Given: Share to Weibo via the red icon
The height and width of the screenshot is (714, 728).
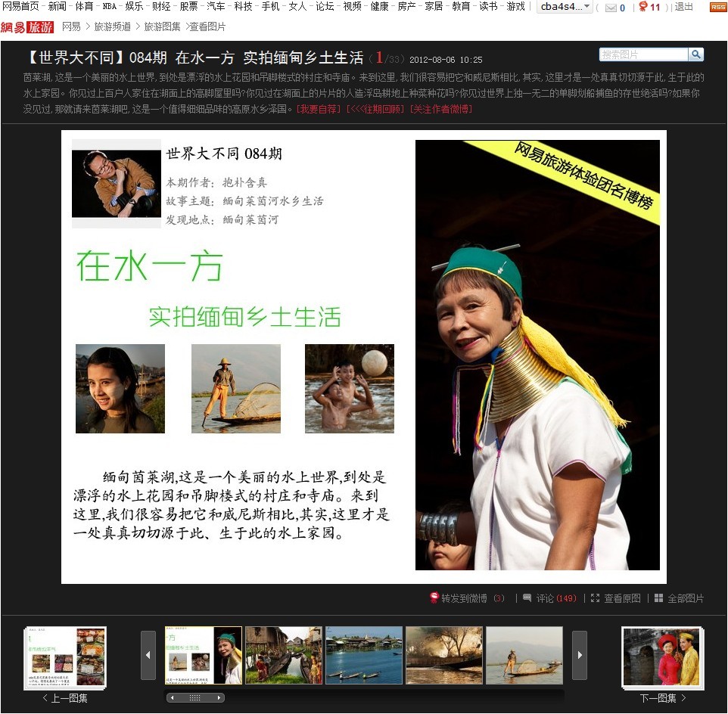Looking at the screenshot, I should click(434, 598).
